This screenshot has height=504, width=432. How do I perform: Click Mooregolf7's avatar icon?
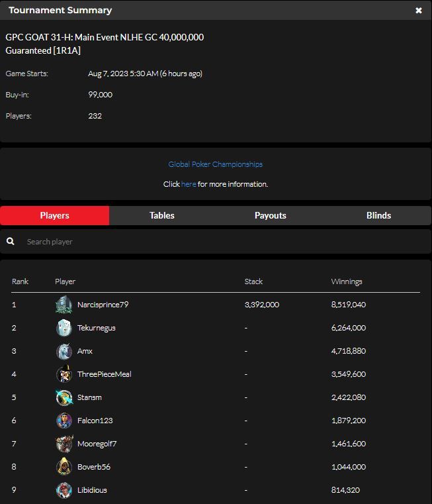(x=64, y=444)
